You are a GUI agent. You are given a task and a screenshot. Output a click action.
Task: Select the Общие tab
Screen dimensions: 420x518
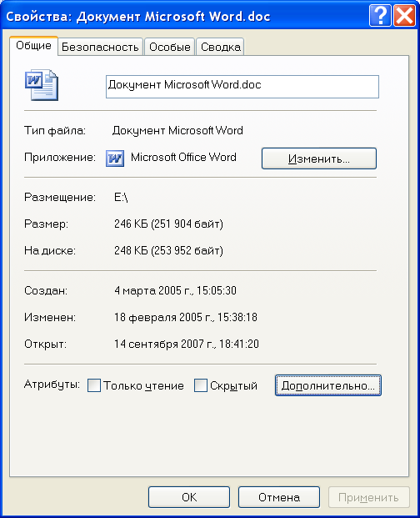coord(33,46)
